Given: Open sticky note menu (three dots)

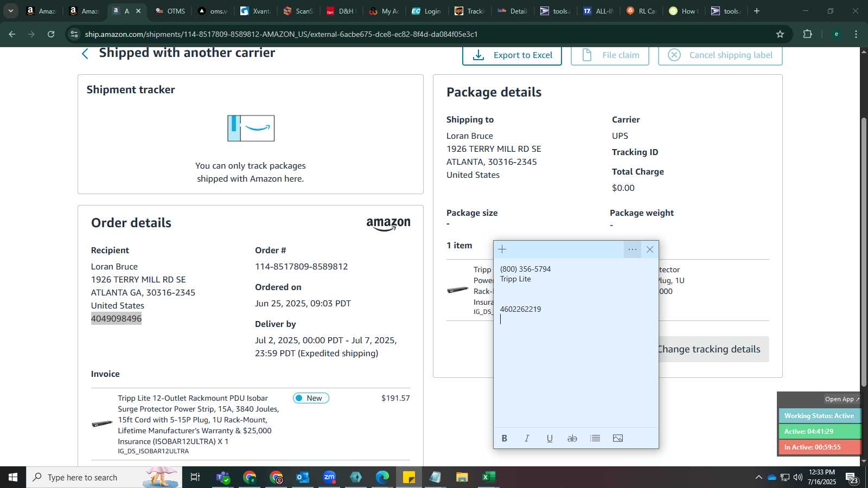Looking at the screenshot, I should [x=633, y=249].
